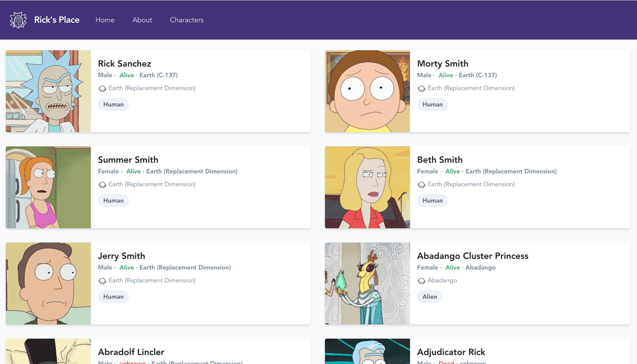Open the About page
The width and height of the screenshot is (637, 364).
(x=142, y=20)
